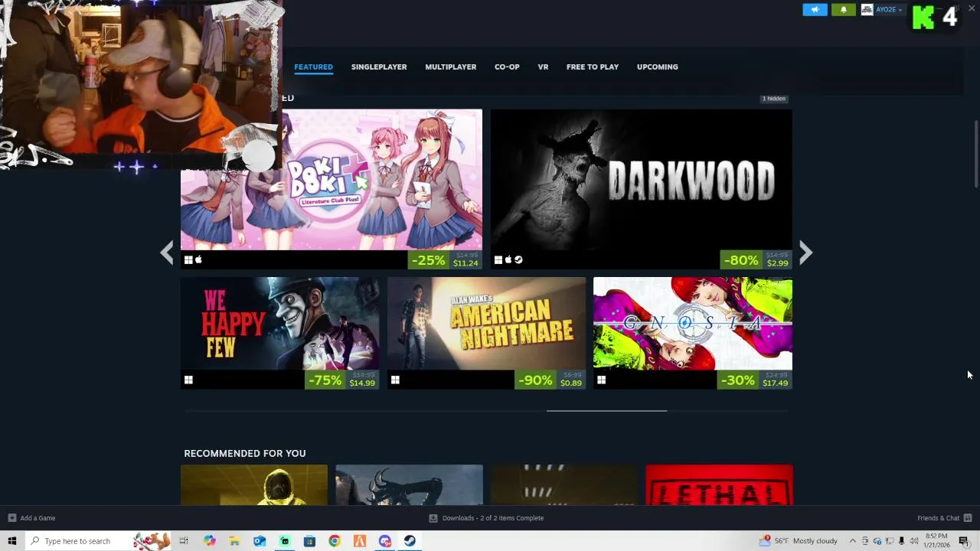
Task: Open the FREE TO PLAY tab
Action: point(593,67)
